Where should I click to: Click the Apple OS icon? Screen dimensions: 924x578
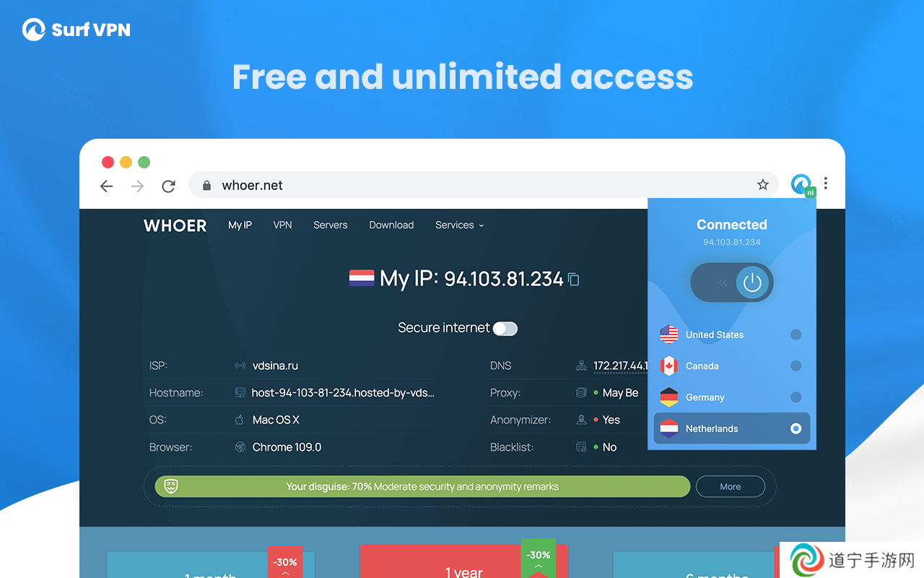coord(240,420)
